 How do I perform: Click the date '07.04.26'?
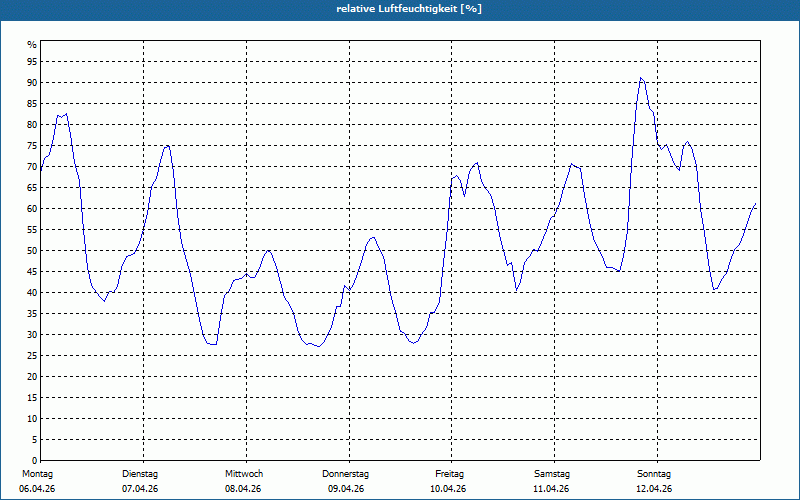click(140, 489)
